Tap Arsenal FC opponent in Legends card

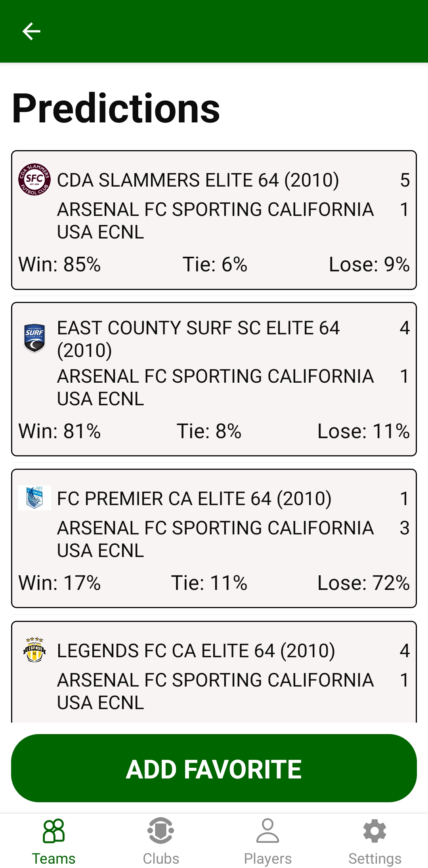click(x=215, y=691)
